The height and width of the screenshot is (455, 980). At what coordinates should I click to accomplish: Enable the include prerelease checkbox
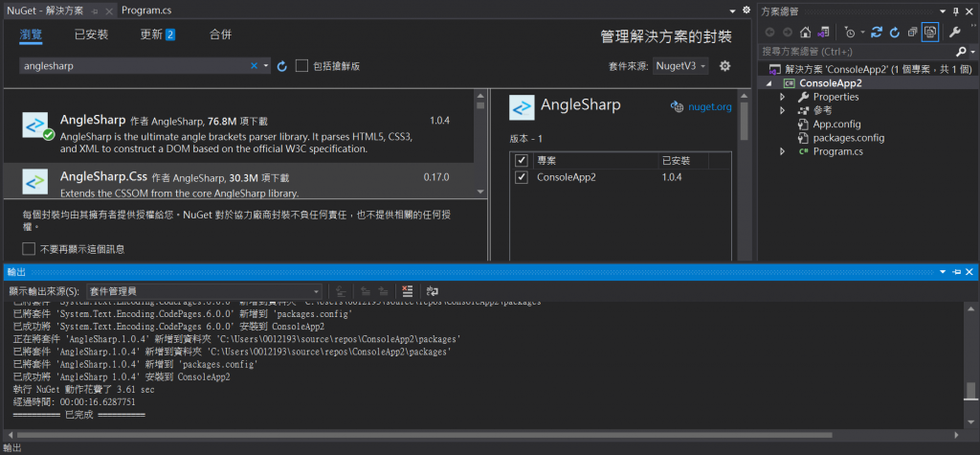pos(301,66)
